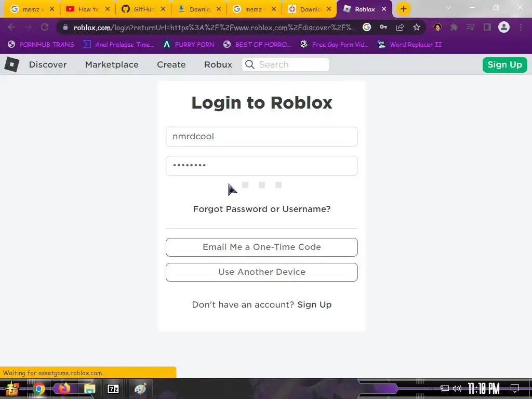Open Firefox from the taskbar
The width and height of the screenshot is (532, 399).
pos(64,389)
